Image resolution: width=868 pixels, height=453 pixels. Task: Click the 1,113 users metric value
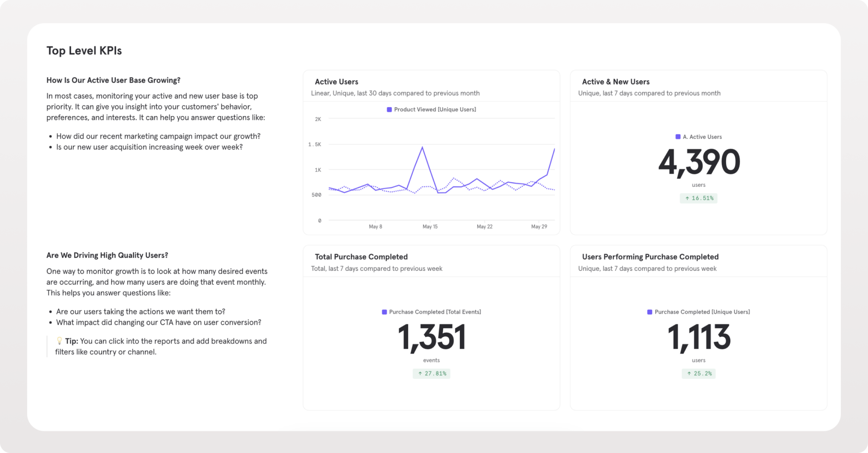coord(699,337)
